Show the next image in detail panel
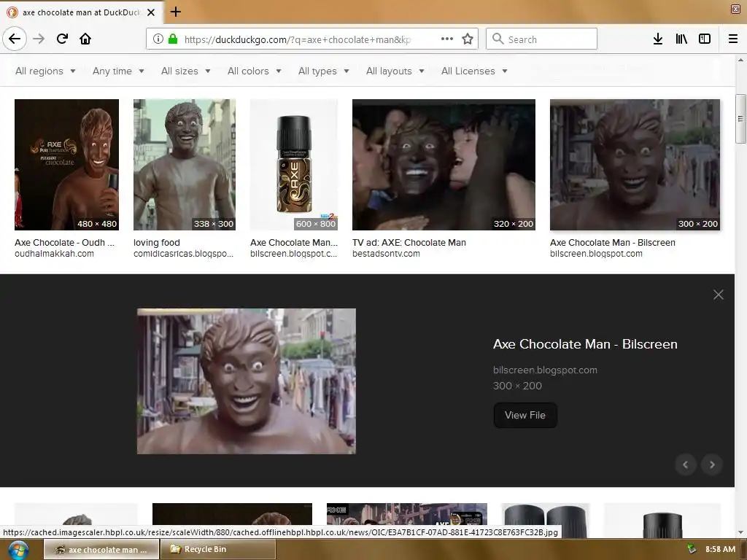 (x=712, y=464)
